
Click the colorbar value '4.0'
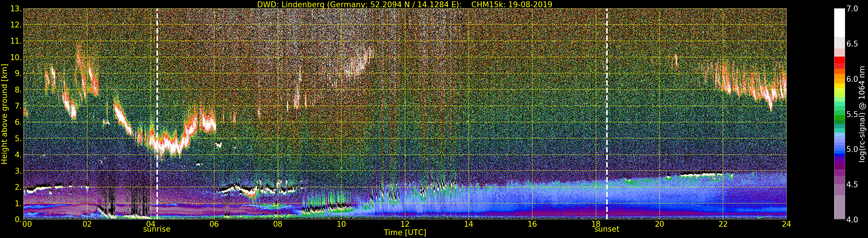852,220
